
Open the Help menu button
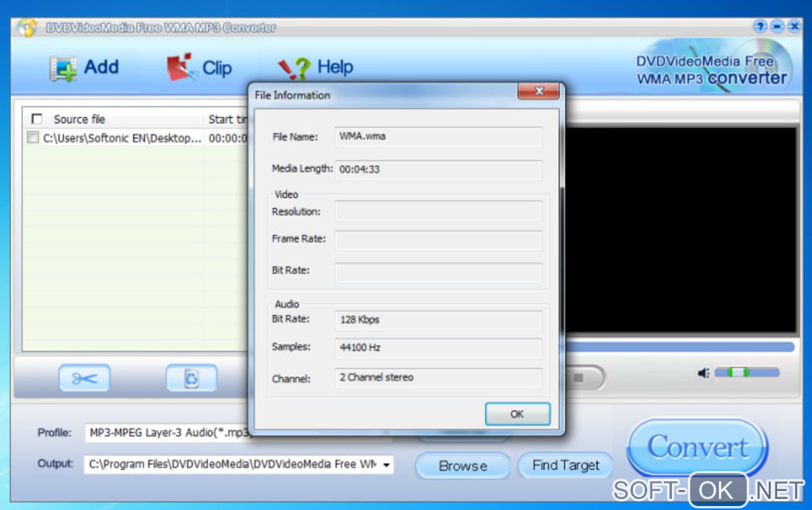[x=315, y=68]
